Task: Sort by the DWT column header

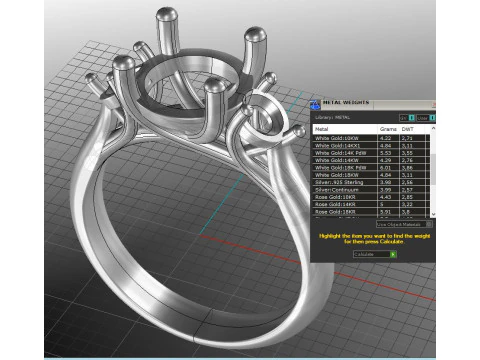Action: click(x=413, y=129)
